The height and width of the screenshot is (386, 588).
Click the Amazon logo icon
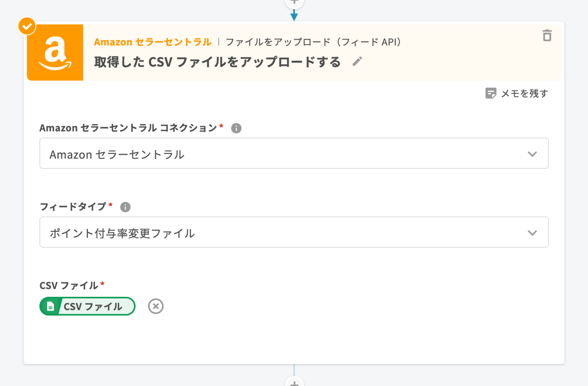click(x=55, y=53)
